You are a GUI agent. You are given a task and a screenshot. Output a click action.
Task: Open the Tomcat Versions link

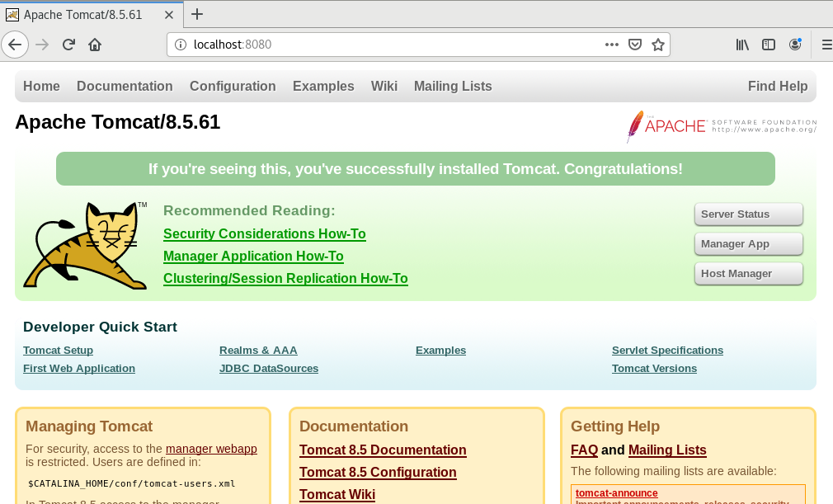(x=655, y=369)
